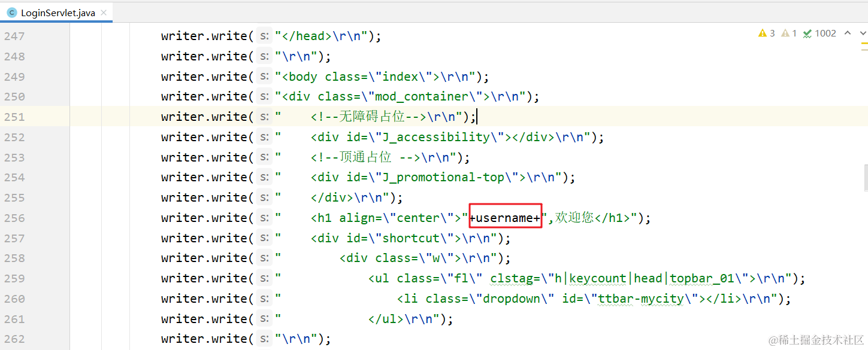Viewport: 868px width, 350px height.
Task: Click line number 259 in the gutter
Action: click(14, 279)
